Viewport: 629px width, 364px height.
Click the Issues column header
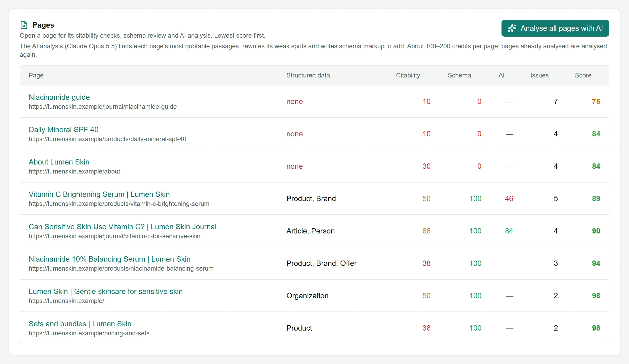(x=539, y=75)
